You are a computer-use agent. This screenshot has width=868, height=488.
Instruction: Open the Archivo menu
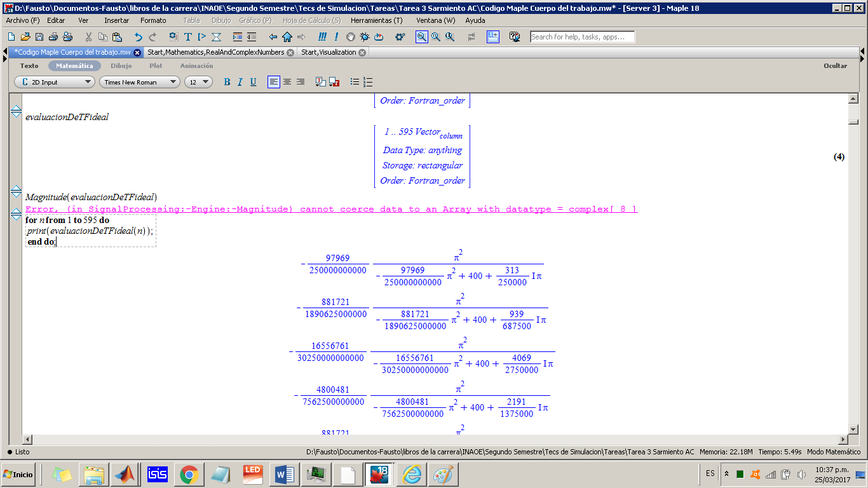pyautogui.click(x=22, y=20)
